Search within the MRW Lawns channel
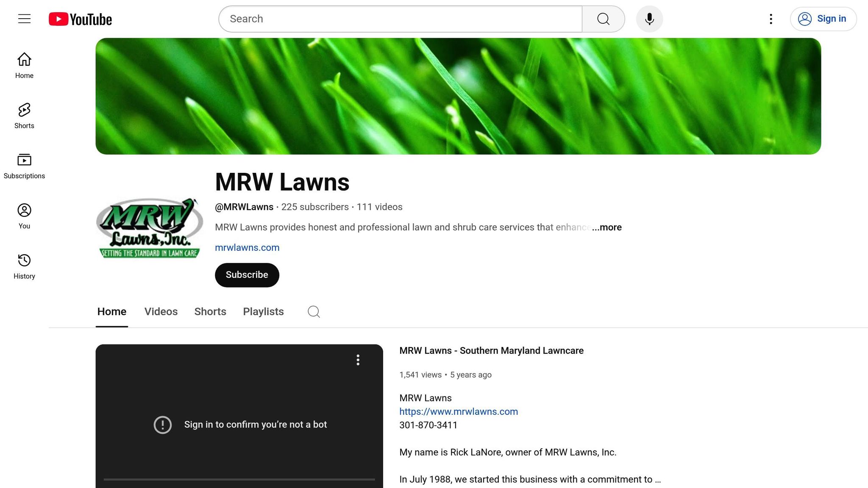 pyautogui.click(x=314, y=312)
